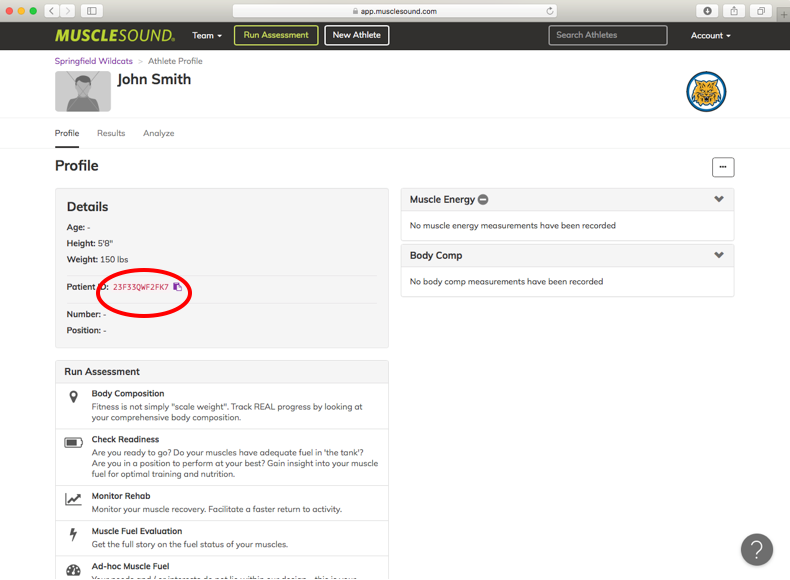
Task: Open Safari downloads button
Action: point(707,11)
